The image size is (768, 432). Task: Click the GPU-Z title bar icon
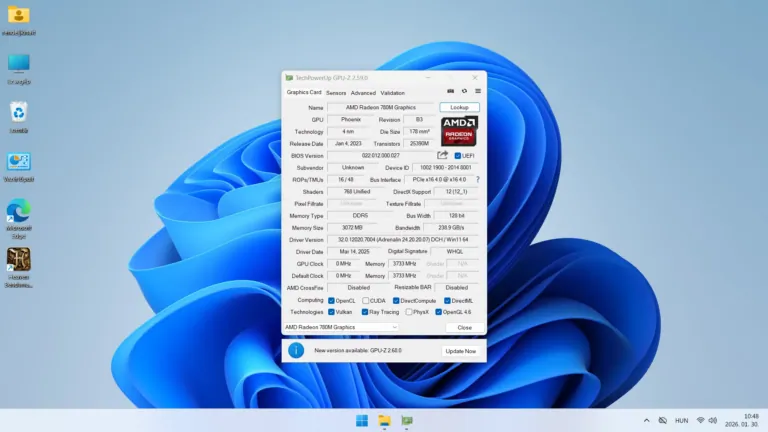click(289, 78)
